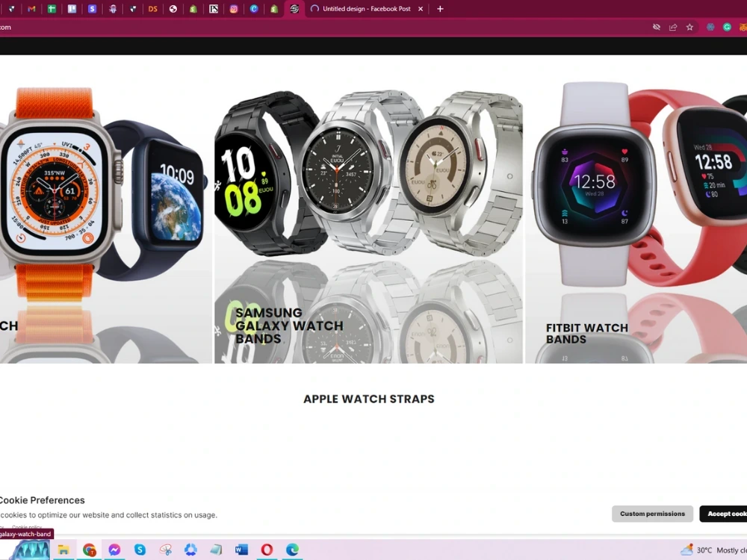
Task: Click the FITBIT WATCH BANDS label
Action: (x=587, y=333)
